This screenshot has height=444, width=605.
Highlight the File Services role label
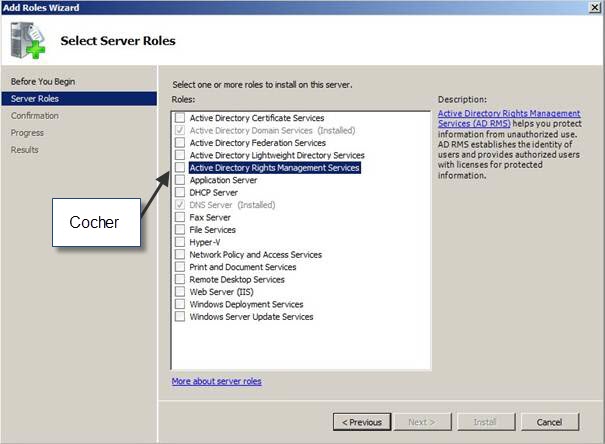click(x=213, y=230)
